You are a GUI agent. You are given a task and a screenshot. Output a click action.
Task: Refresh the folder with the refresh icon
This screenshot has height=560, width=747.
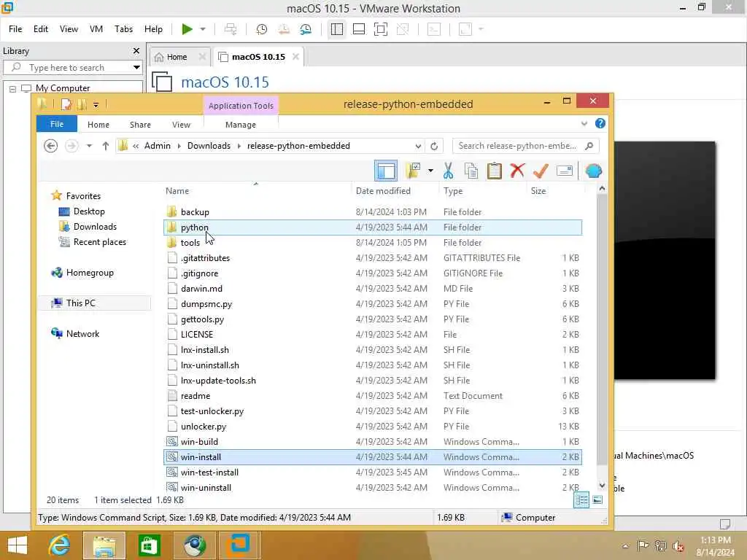[434, 146]
